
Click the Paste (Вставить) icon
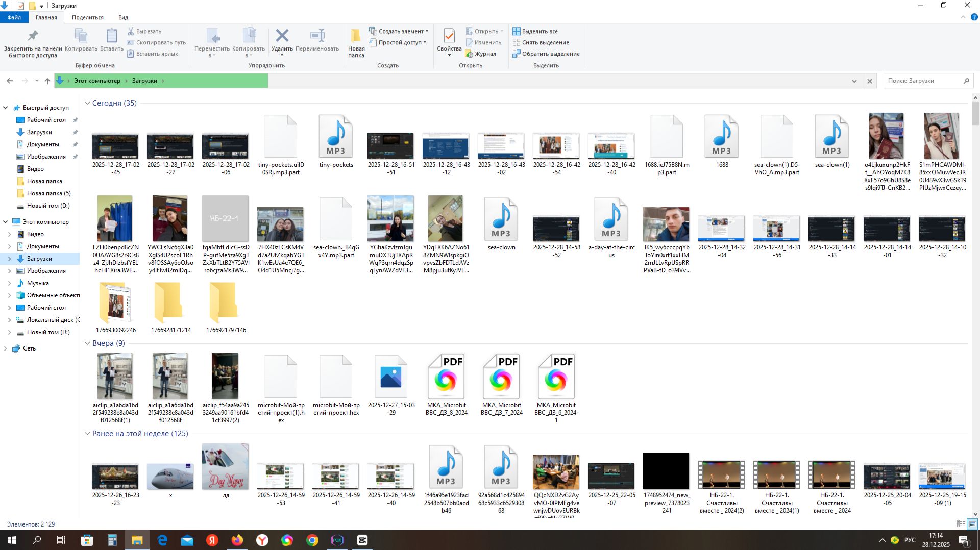(x=112, y=40)
